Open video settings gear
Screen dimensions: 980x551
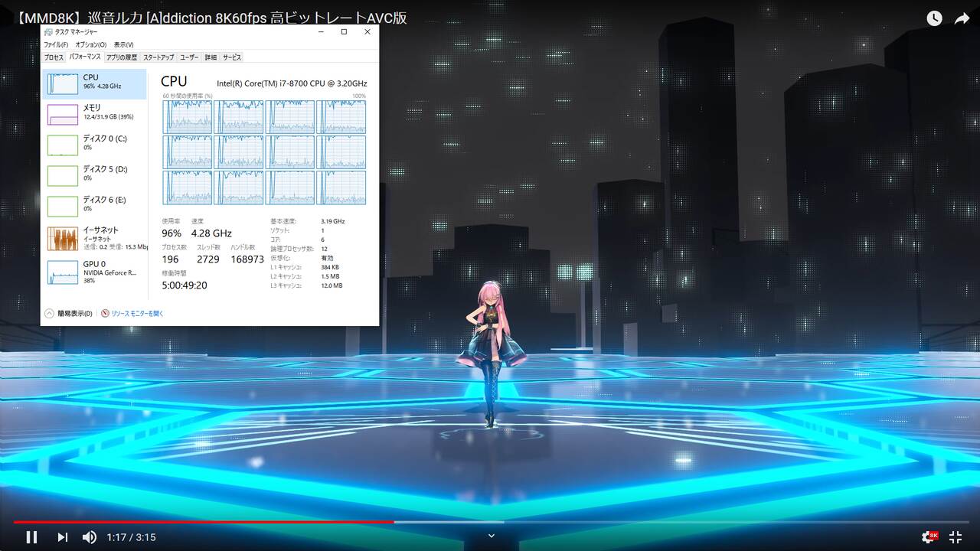point(929,537)
